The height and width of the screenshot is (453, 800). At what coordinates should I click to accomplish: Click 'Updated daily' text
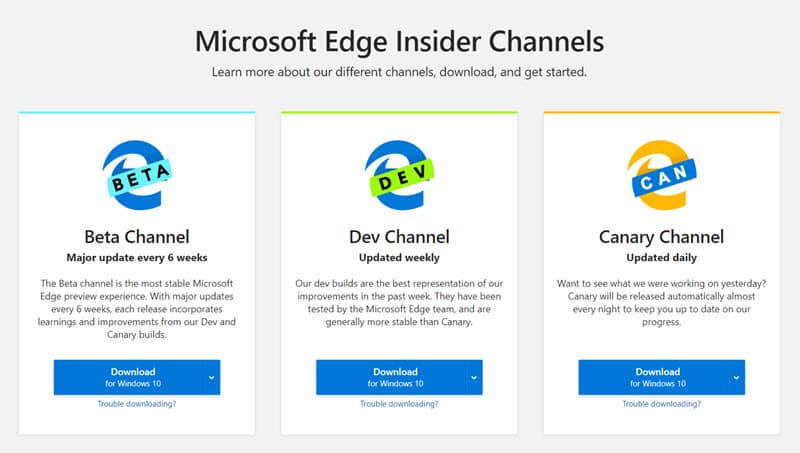click(661, 258)
